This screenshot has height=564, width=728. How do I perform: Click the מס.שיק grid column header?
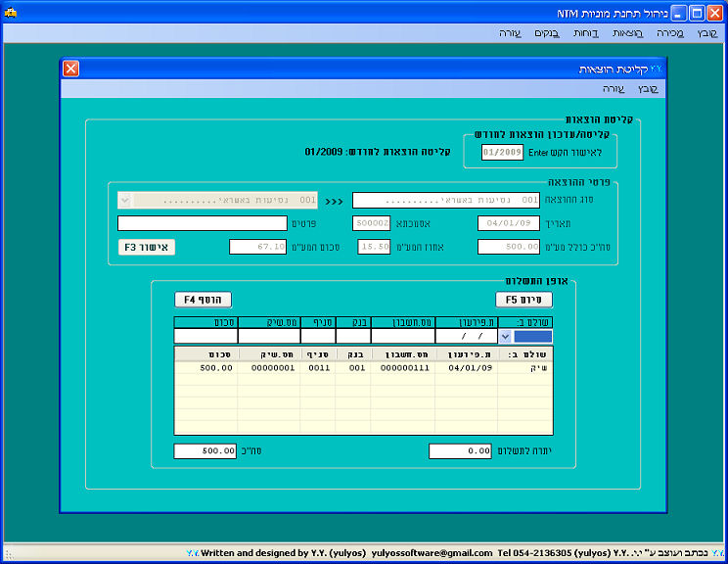pos(270,354)
